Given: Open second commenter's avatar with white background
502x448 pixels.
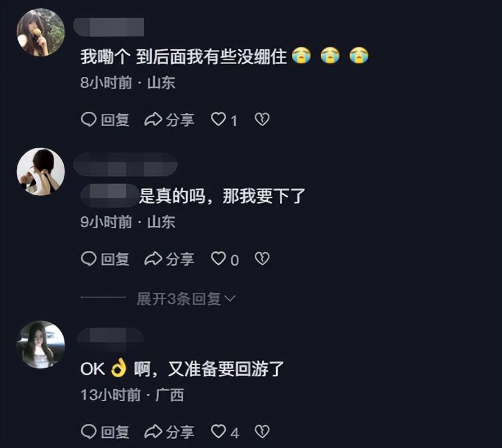Looking at the screenshot, I should (41, 172).
